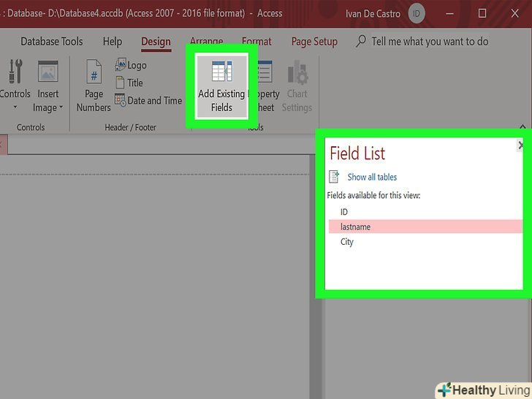
Task: Add a Logo to the header
Action: [131, 65]
